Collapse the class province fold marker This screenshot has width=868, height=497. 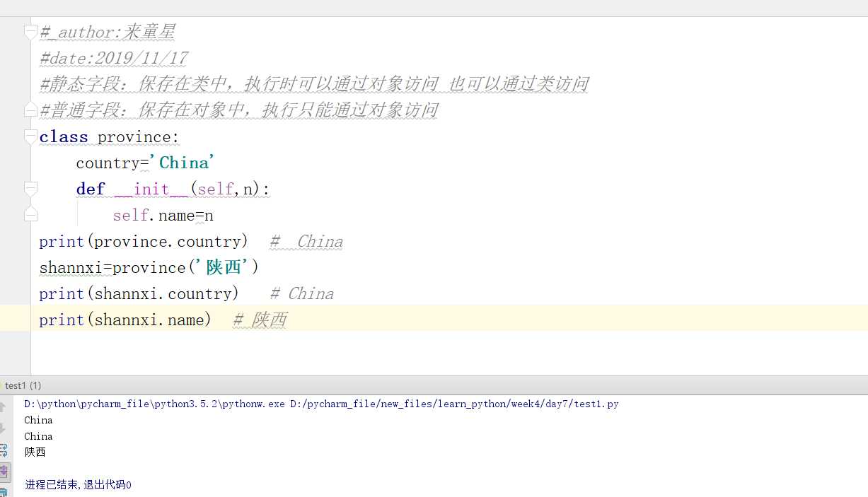pos(30,136)
